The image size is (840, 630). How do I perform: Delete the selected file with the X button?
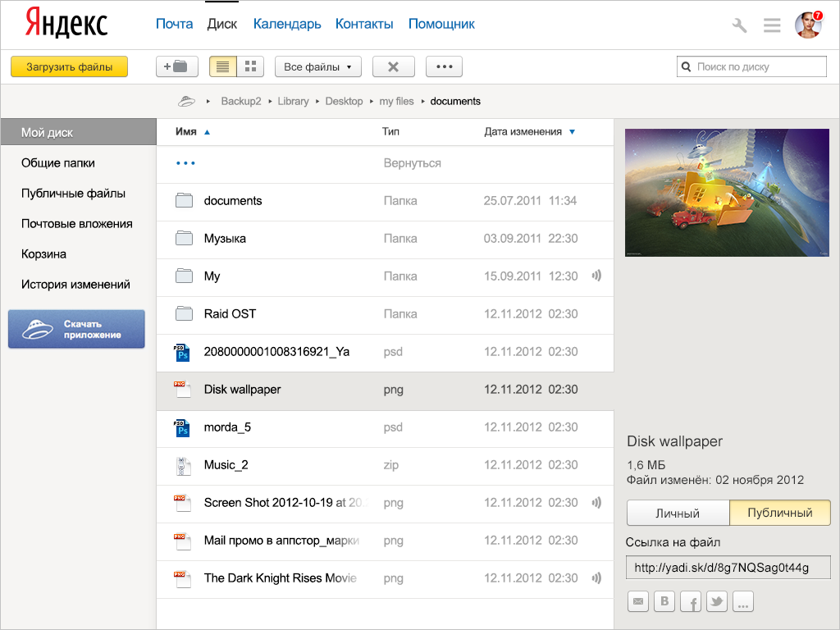pyautogui.click(x=393, y=66)
